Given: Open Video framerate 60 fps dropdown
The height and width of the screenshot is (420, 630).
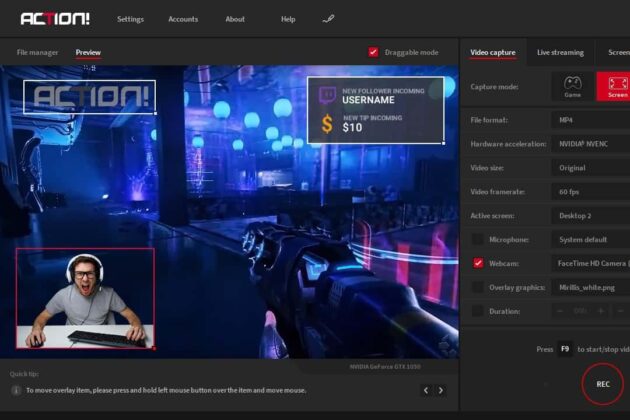Looking at the screenshot, I should (591, 192).
